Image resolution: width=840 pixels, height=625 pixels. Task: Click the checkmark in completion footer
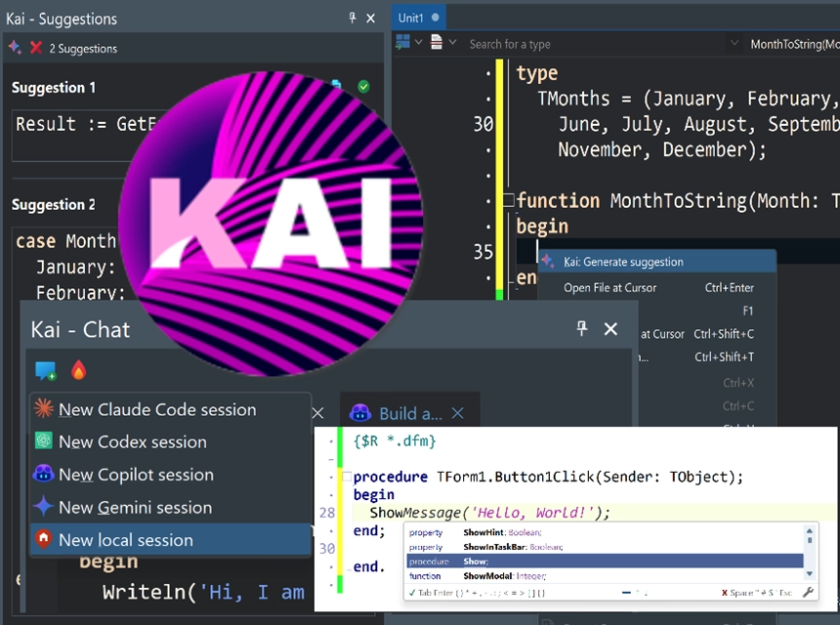pyautogui.click(x=412, y=593)
